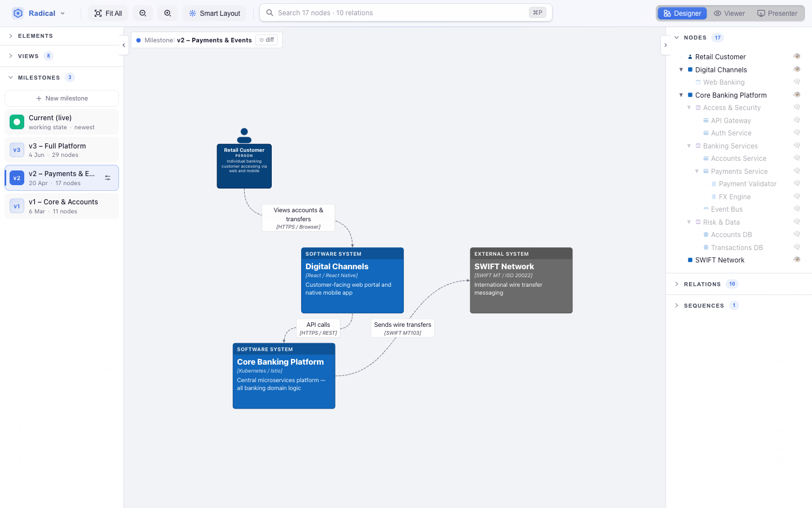Viewport: 812px width, 508px height.
Task: Click the New milestone button
Action: [x=61, y=98]
